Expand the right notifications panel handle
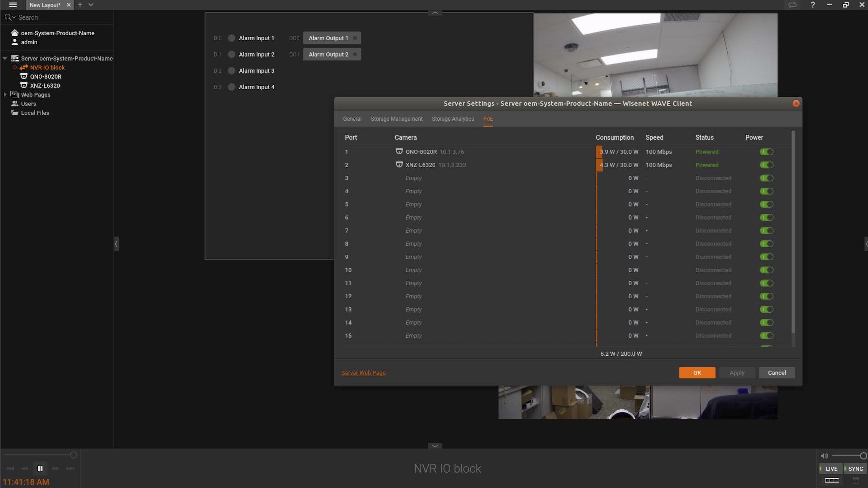Screen dimensions: 868x488 866,244
